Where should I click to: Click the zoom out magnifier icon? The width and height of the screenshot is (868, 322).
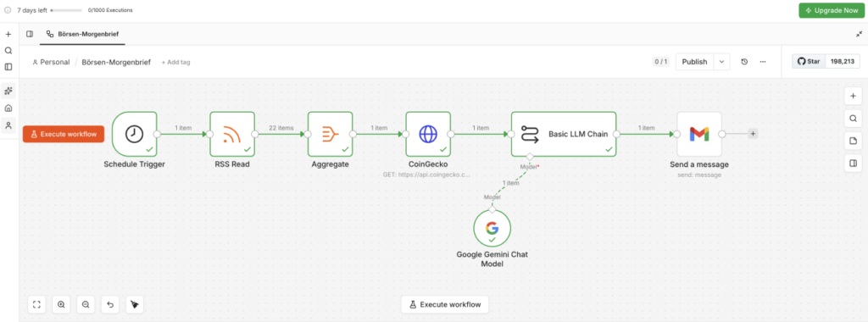click(x=86, y=304)
